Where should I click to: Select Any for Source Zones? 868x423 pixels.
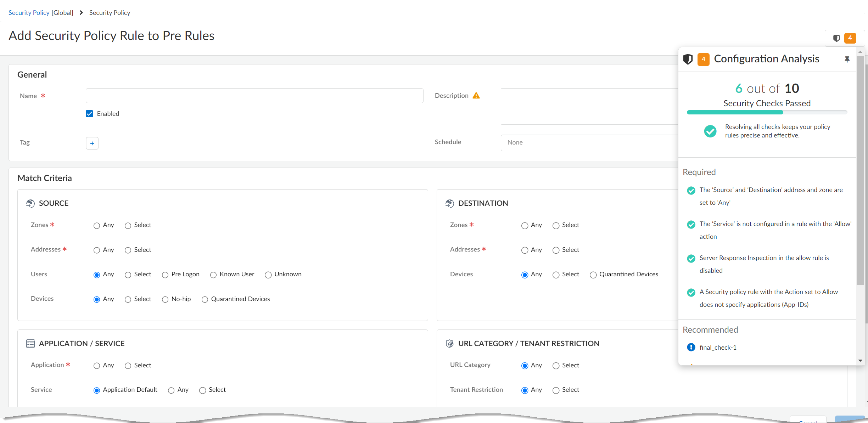tap(97, 226)
